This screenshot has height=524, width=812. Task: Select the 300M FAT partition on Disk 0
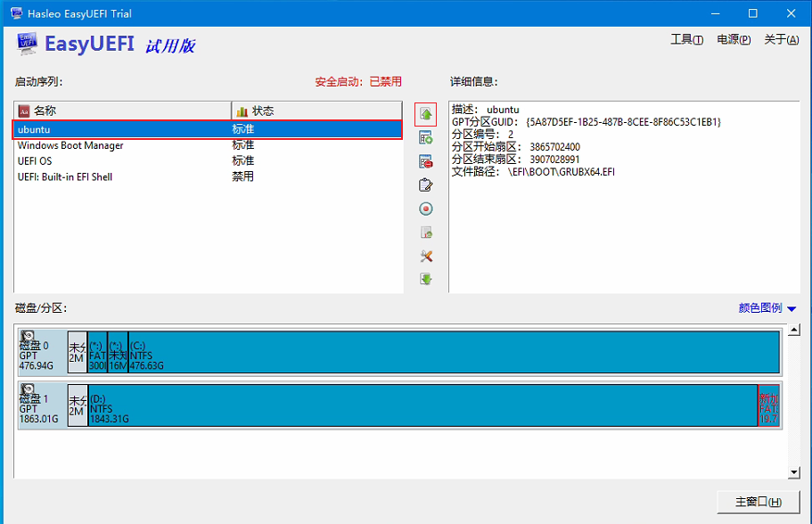(97, 352)
